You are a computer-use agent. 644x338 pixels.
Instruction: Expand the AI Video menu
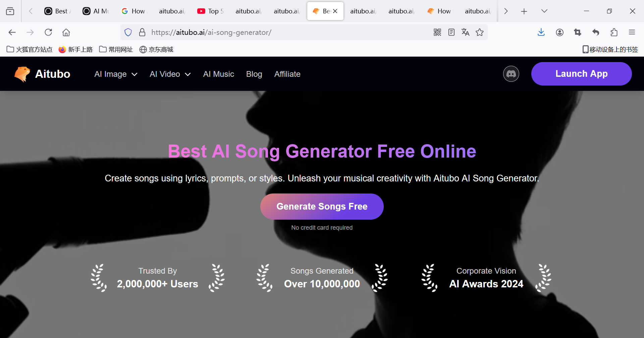170,74
